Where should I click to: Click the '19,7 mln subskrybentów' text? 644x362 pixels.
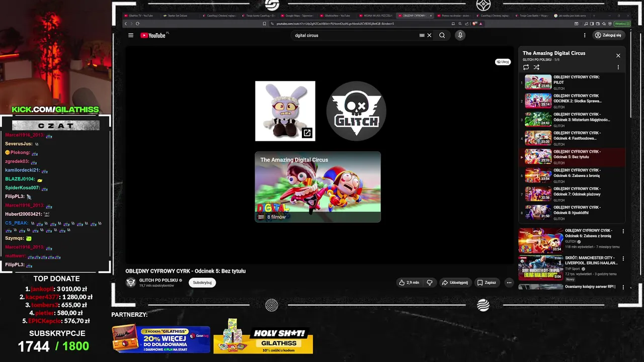(x=156, y=286)
